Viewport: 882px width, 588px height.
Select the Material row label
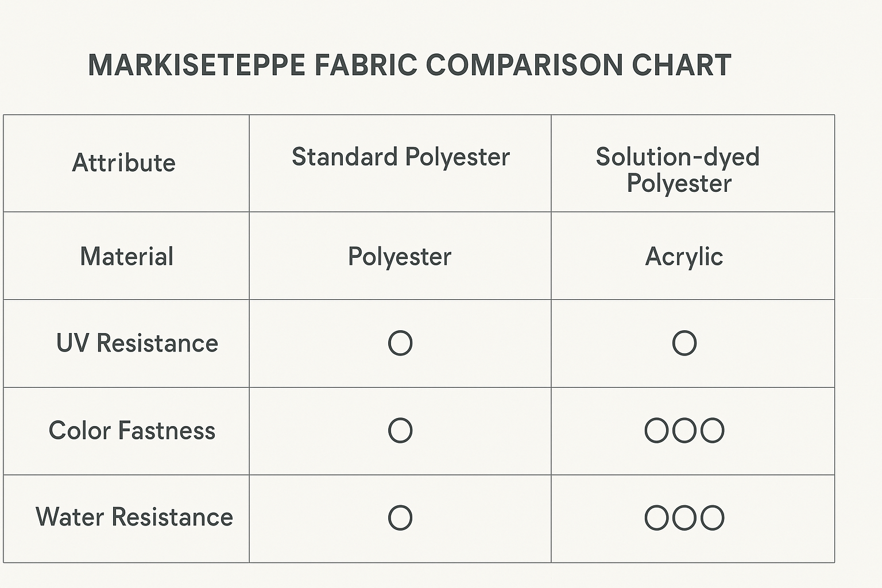[127, 257]
